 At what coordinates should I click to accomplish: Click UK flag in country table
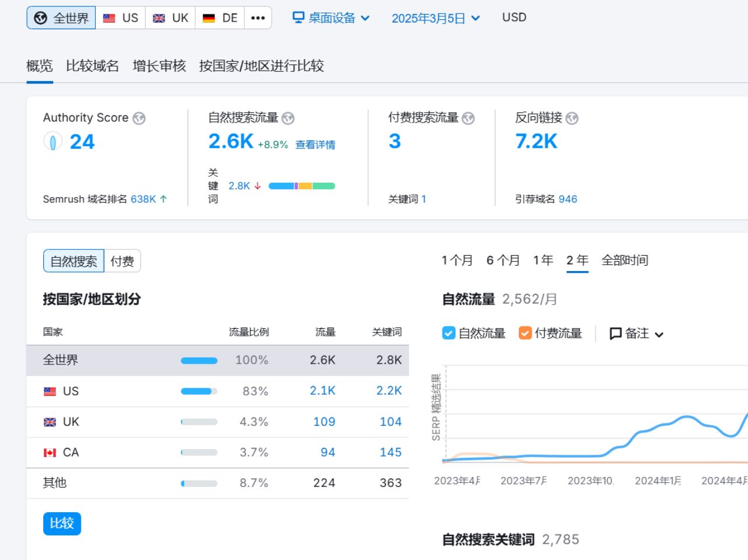(x=50, y=422)
